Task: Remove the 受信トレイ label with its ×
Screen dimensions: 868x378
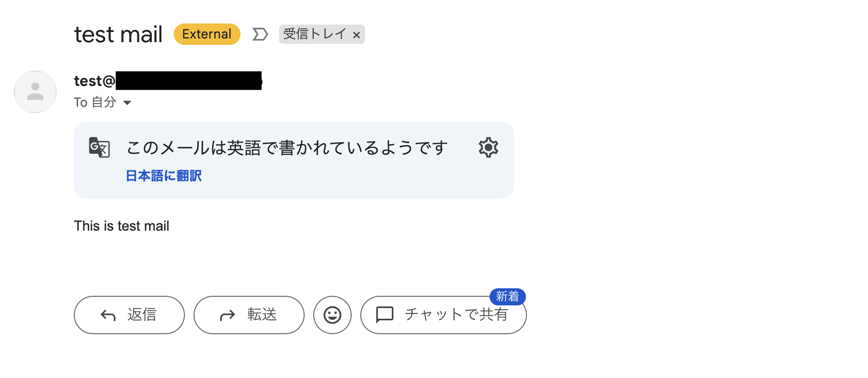Action: coord(356,35)
